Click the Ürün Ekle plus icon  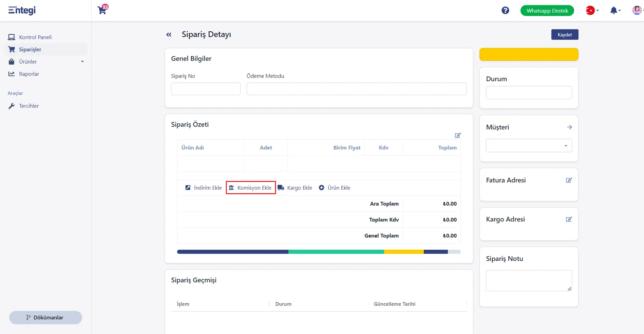coord(321,188)
